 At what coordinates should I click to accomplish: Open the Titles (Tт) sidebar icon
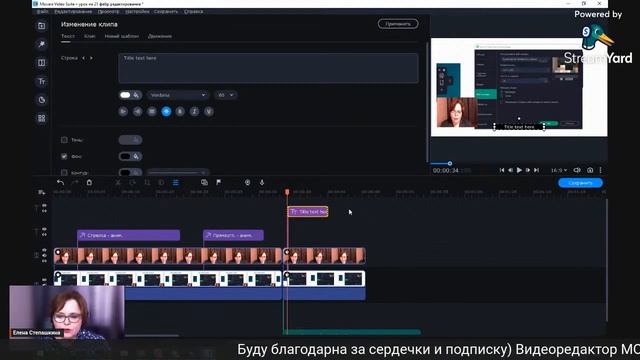pyautogui.click(x=42, y=82)
